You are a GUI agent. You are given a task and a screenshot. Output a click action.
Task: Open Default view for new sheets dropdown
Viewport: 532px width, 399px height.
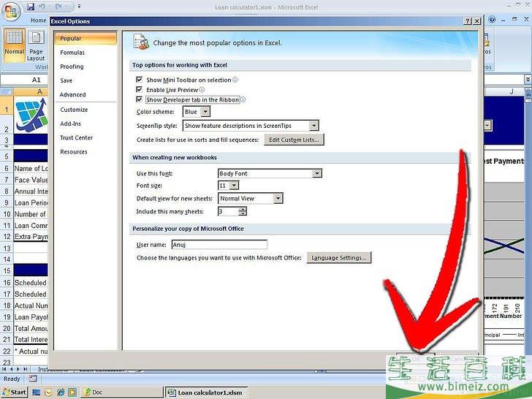(x=278, y=199)
